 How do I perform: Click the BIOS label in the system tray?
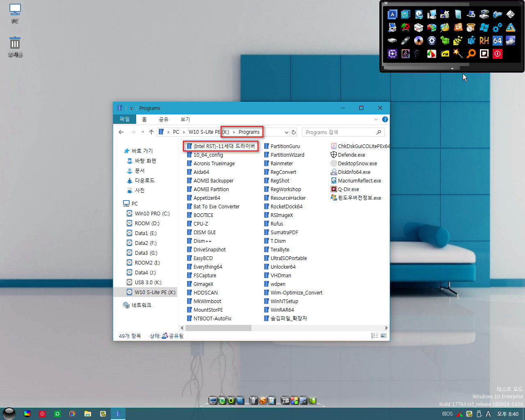(447, 414)
